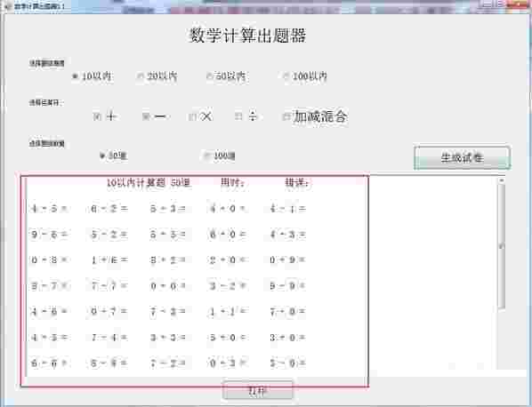Select the 100以内 range radio button
532x407 pixels.
pyautogui.click(x=305, y=76)
